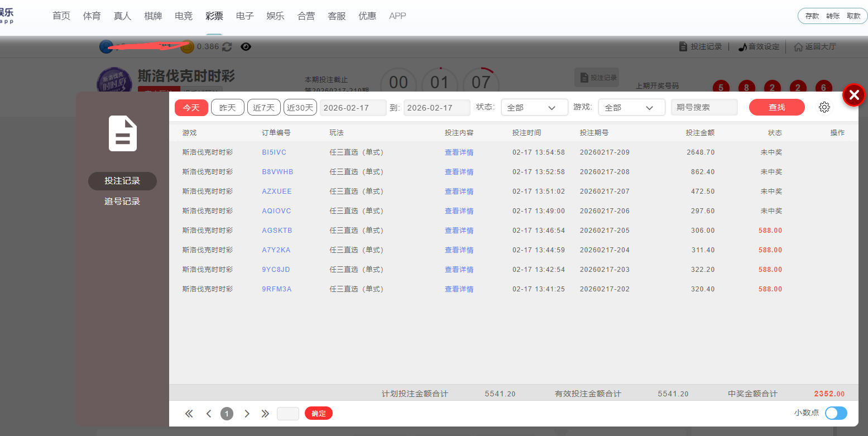
Task: Open 体育 in top navigation
Action: point(92,16)
